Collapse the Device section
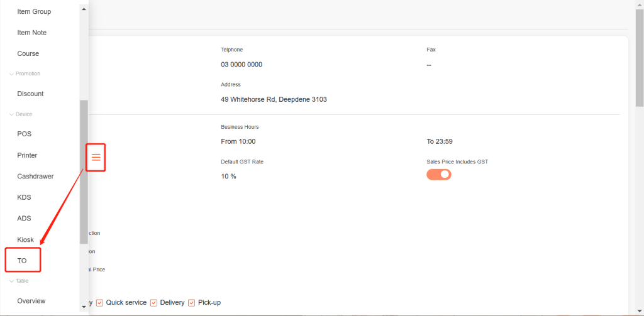The image size is (644, 316). 11,114
